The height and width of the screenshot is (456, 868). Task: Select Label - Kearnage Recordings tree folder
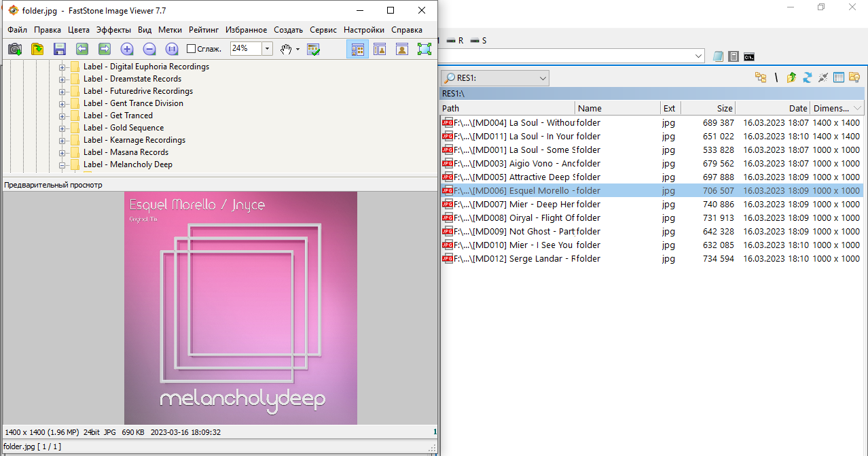pyautogui.click(x=134, y=140)
